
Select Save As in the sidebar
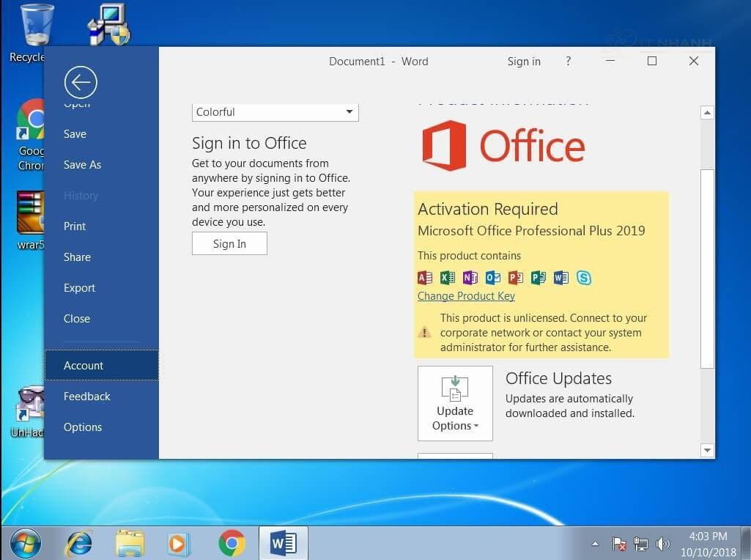coord(82,165)
